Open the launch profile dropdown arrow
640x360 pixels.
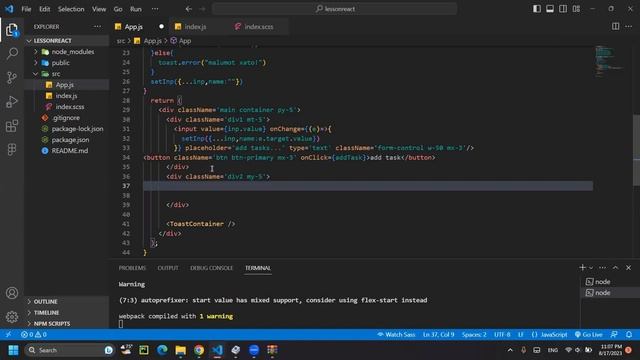(x=591, y=268)
